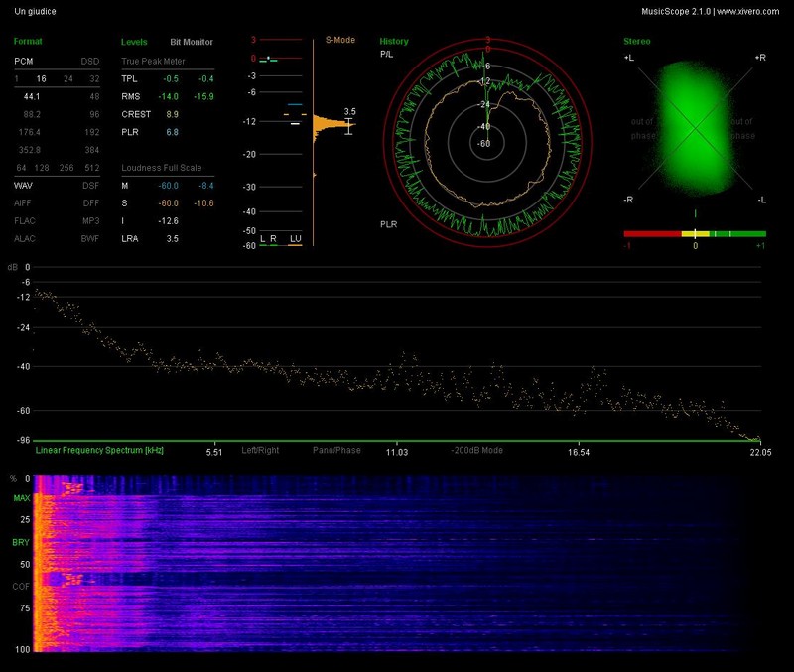
Task: Click the 44.1 sample rate indicator
Action: [x=32, y=96]
